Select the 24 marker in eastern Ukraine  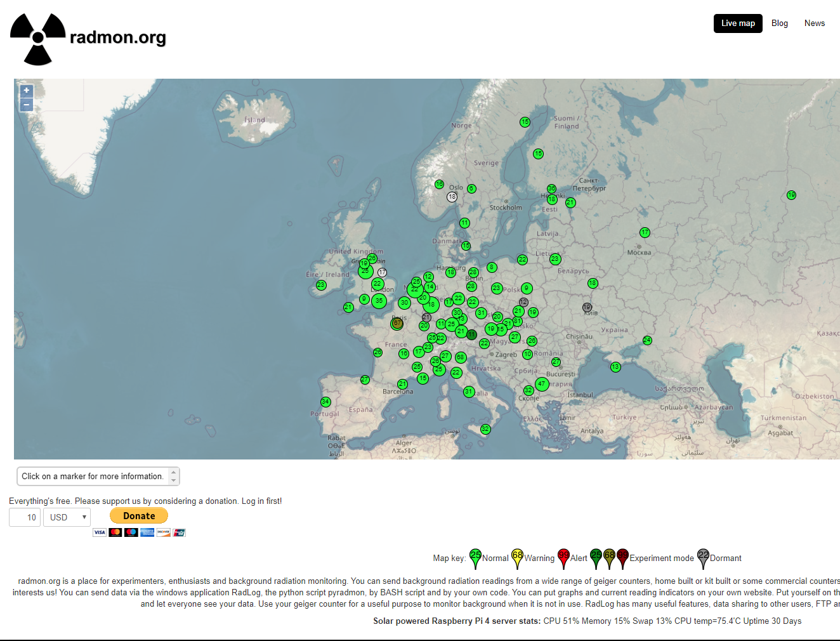pyautogui.click(x=647, y=340)
